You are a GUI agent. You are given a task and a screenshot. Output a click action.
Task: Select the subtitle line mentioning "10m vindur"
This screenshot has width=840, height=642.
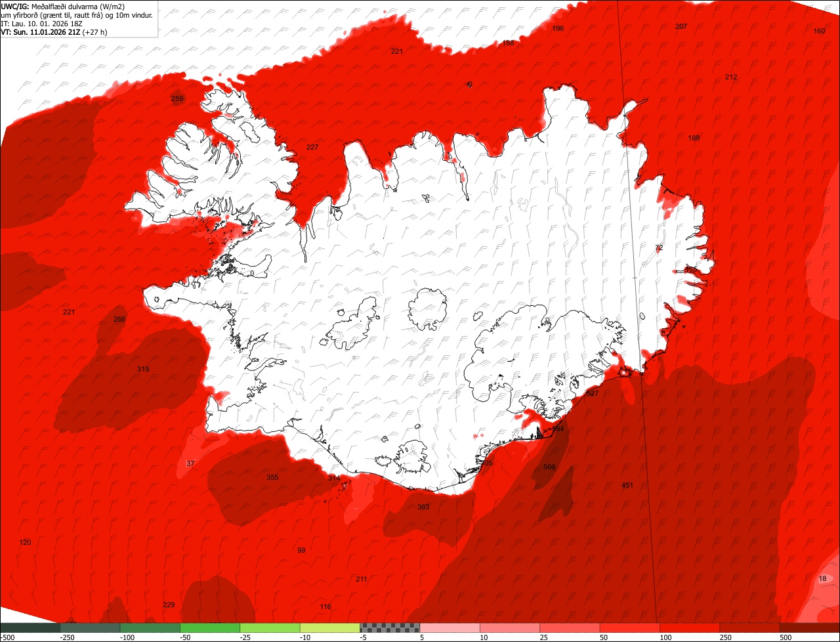pyautogui.click(x=77, y=14)
